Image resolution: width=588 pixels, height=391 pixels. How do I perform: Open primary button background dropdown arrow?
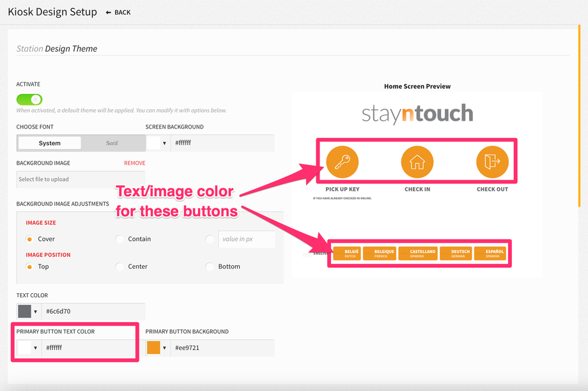tap(164, 348)
